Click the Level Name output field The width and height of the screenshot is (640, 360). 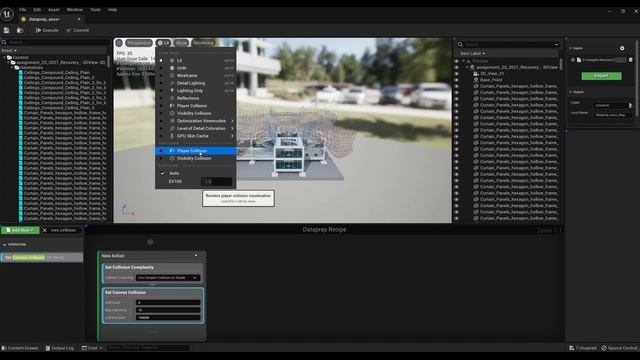point(613,115)
